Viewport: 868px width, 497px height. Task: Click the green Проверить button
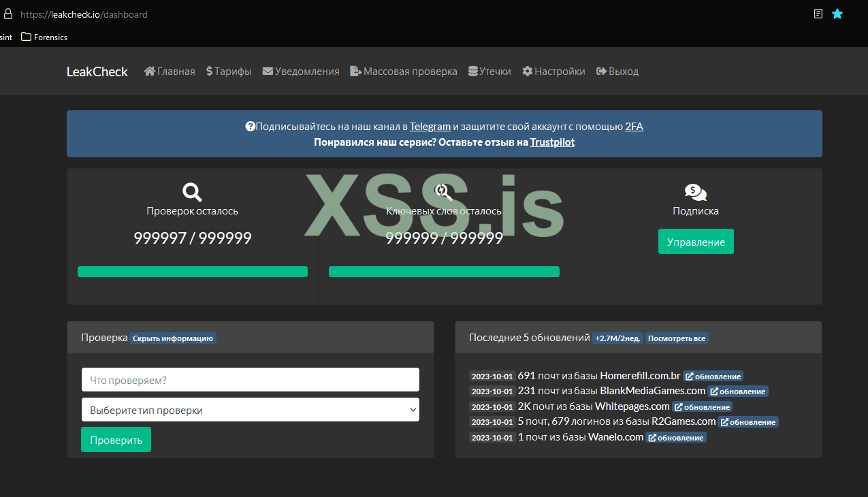pyautogui.click(x=116, y=440)
